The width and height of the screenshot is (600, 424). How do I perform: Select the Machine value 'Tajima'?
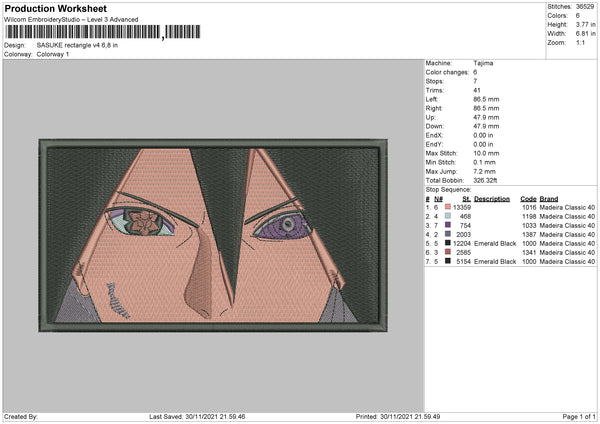pos(483,63)
